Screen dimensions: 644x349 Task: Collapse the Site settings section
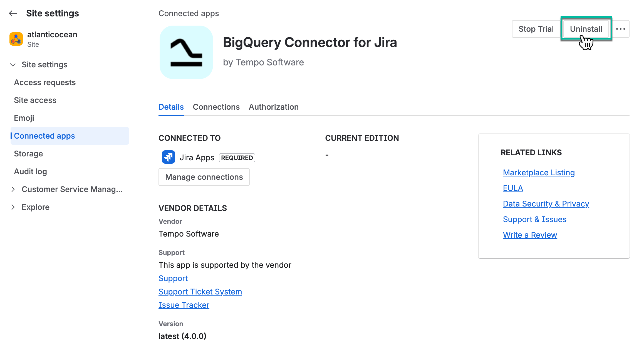(x=13, y=65)
